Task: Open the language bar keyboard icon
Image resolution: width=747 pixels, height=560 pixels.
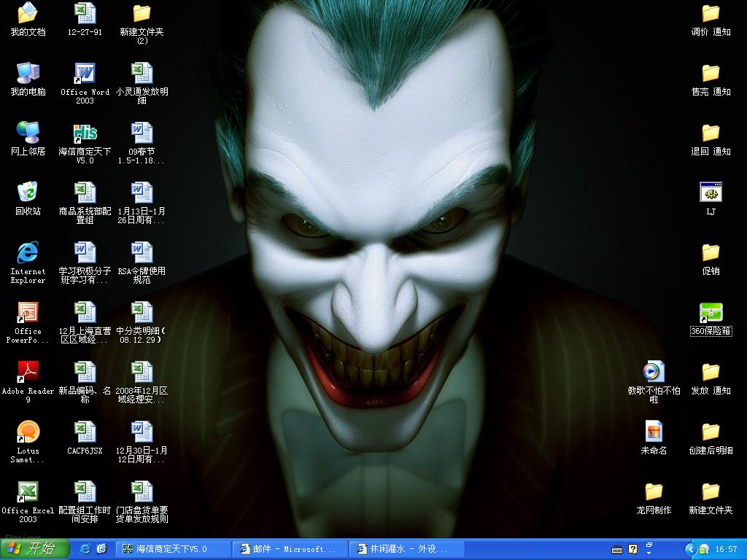Action: (x=617, y=550)
